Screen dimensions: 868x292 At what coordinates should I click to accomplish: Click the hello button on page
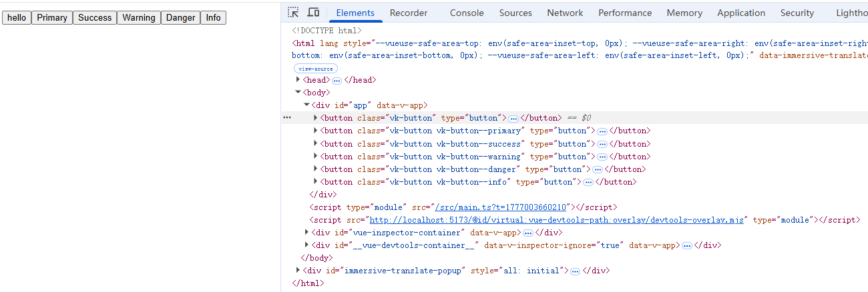coord(17,18)
